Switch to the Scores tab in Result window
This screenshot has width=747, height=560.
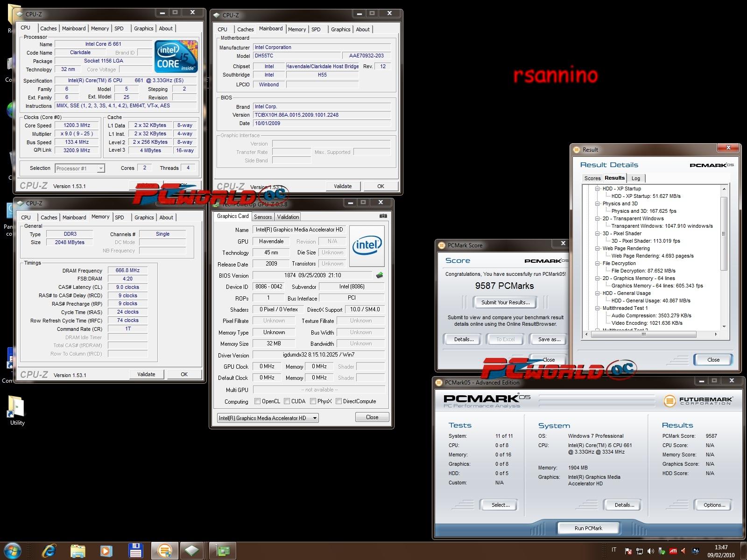(x=592, y=178)
